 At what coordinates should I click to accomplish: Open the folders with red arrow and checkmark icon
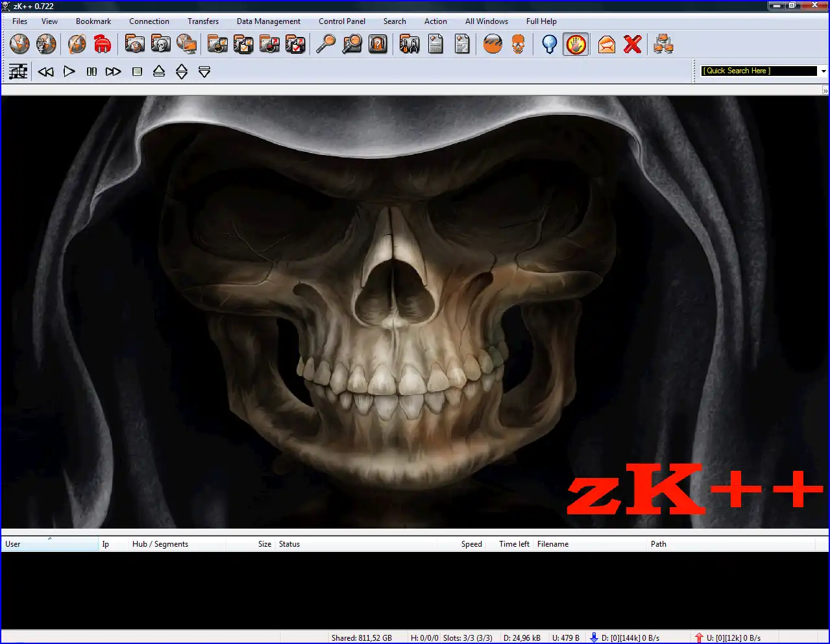pos(295,44)
